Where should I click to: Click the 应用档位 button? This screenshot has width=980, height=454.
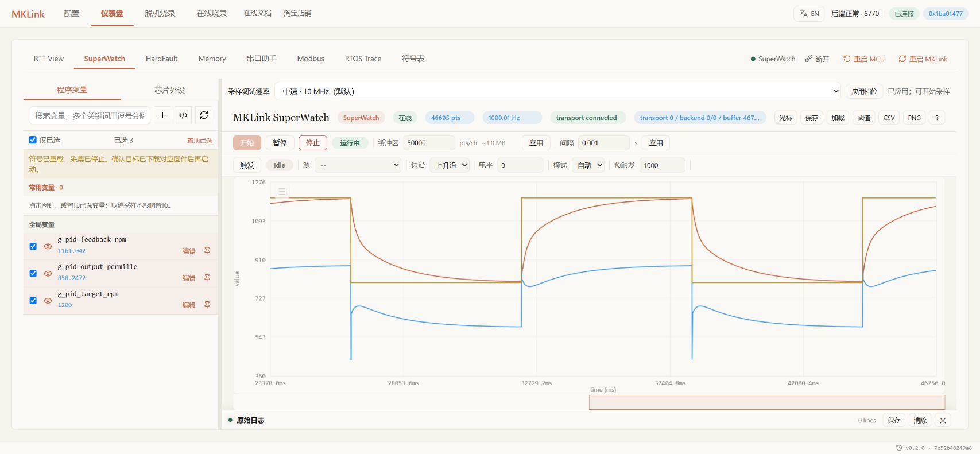pyautogui.click(x=864, y=91)
